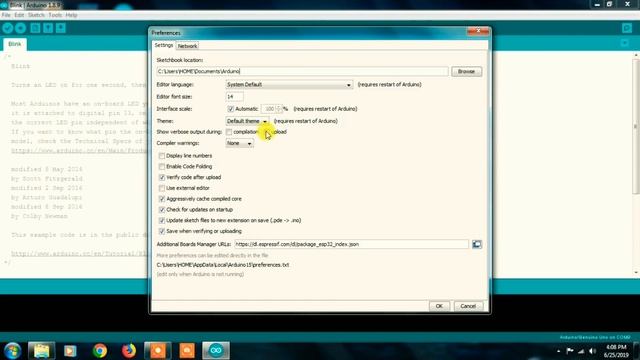Click the Upload sketch toolbar icon
The height and width of the screenshot is (360, 640).
[x=20, y=28]
